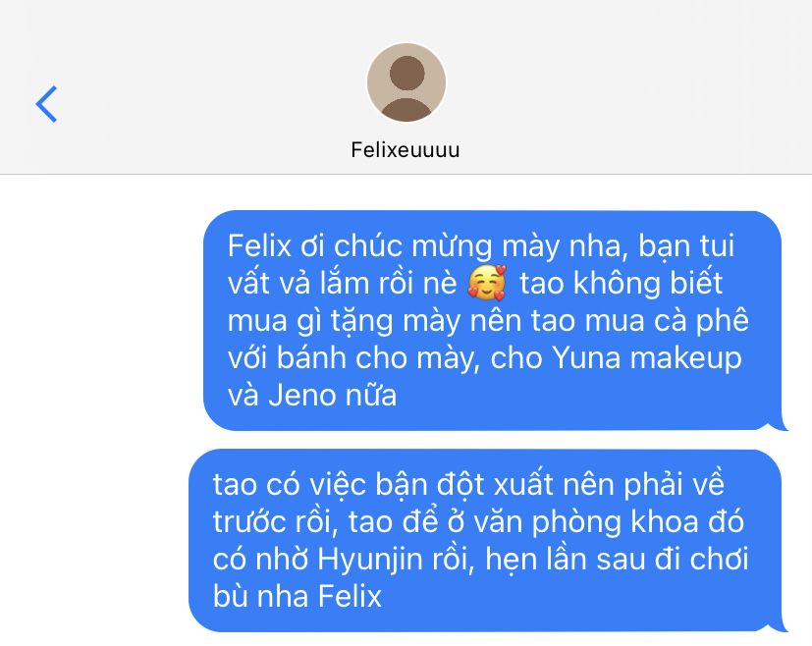Click the phrase "vất vả lắm rồi nè"
Screen dimensions: 812x646
343,283
